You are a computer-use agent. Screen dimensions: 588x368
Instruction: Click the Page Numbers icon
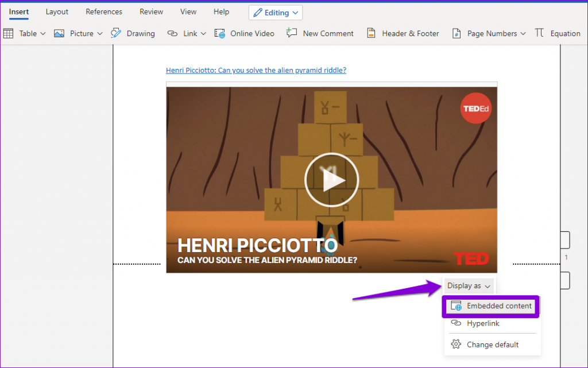click(457, 33)
